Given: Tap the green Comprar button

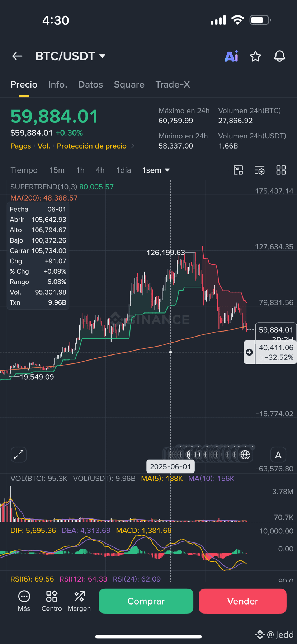Looking at the screenshot, I should point(146,601).
